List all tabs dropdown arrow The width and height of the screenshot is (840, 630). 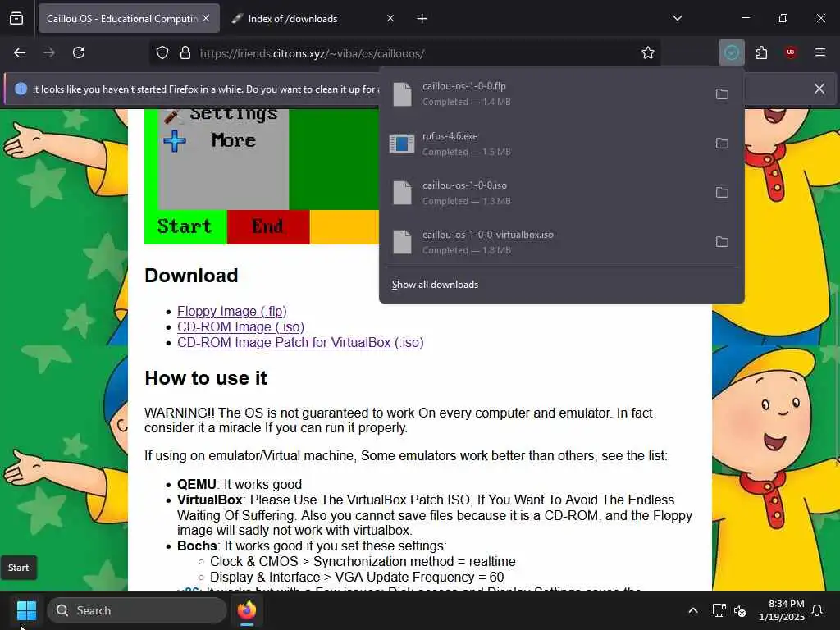[x=677, y=18]
